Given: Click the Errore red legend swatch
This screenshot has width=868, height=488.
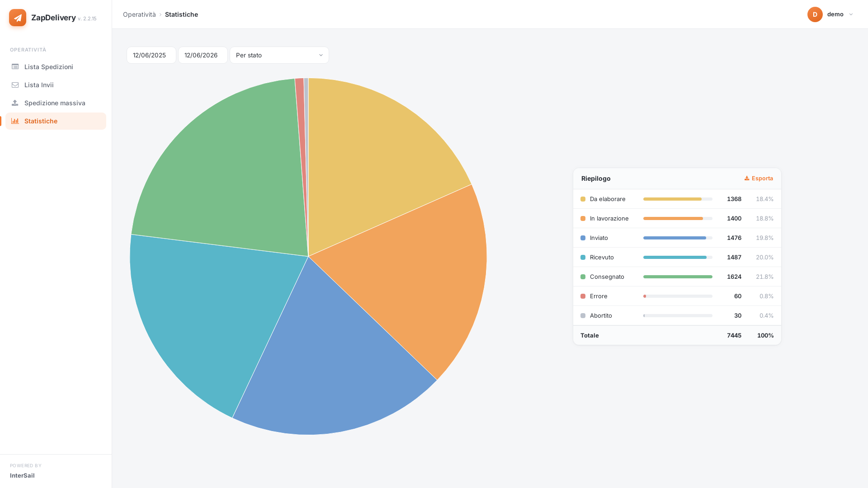Looking at the screenshot, I should (x=583, y=296).
